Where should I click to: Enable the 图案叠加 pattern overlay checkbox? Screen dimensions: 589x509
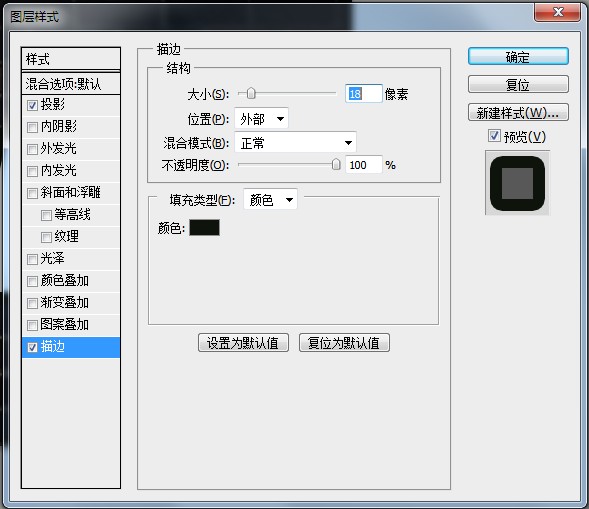coord(32,325)
